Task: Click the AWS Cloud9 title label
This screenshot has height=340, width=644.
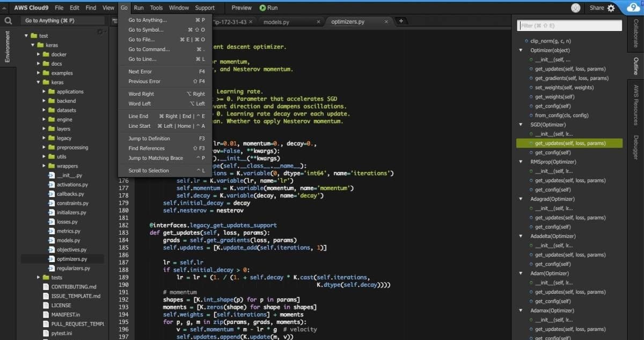Action: (x=32, y=8)
